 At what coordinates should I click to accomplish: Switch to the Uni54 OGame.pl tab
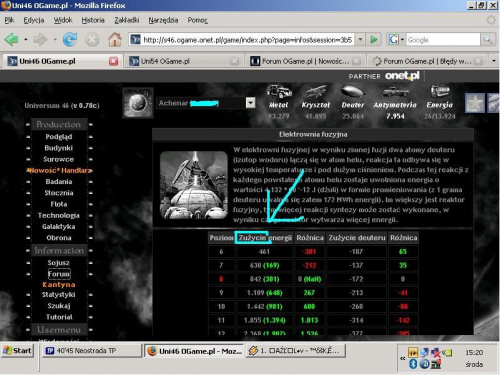coord(182,61)
